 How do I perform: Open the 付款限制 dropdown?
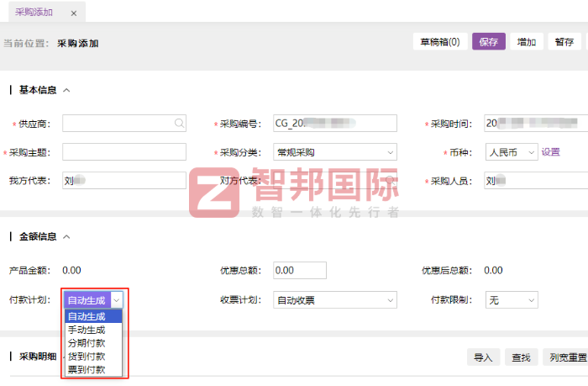pos(511,299)
